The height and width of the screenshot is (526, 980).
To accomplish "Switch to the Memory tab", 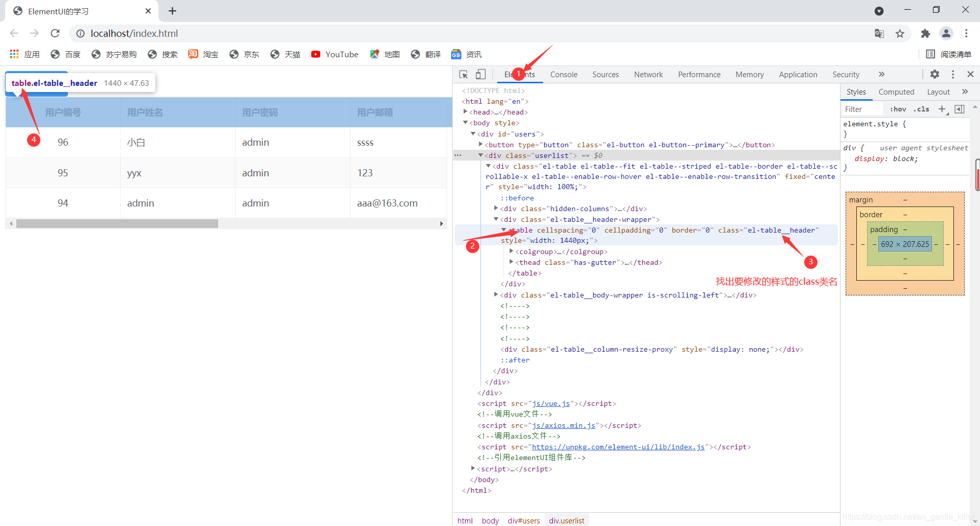I will (x=750, y=75).
